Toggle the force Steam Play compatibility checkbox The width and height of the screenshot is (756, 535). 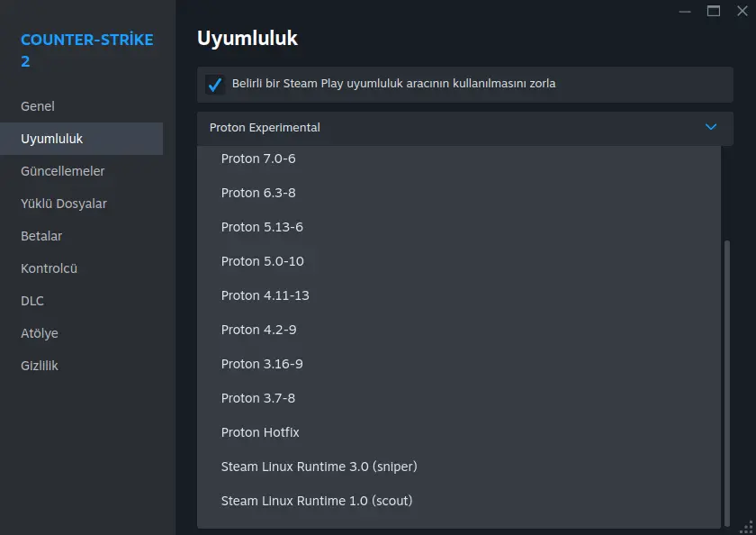click(x=215, y=85)
